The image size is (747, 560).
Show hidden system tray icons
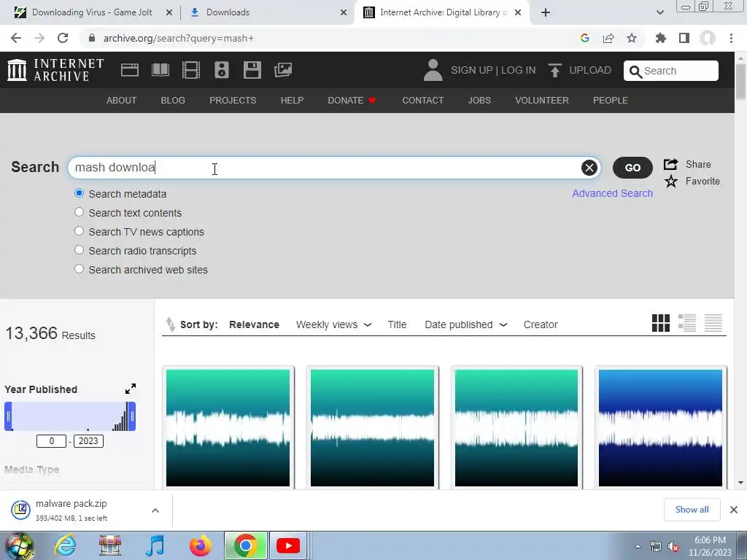click(638, 547)
